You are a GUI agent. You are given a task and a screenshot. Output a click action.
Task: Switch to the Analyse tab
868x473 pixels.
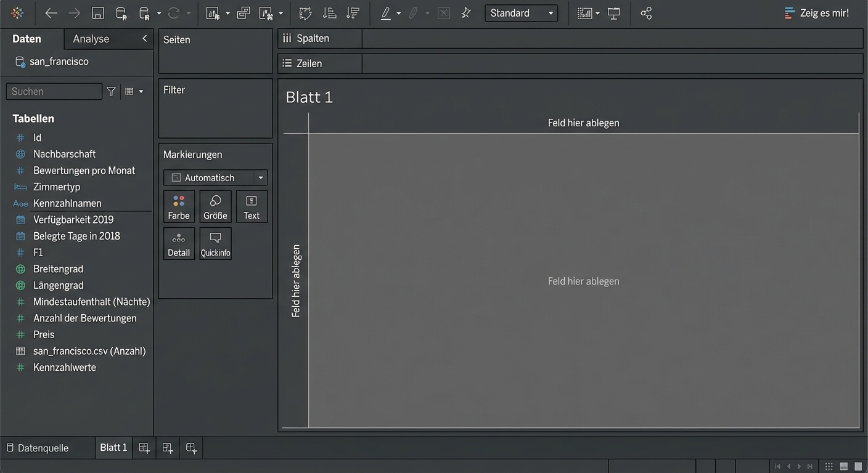tap(91, 39)
